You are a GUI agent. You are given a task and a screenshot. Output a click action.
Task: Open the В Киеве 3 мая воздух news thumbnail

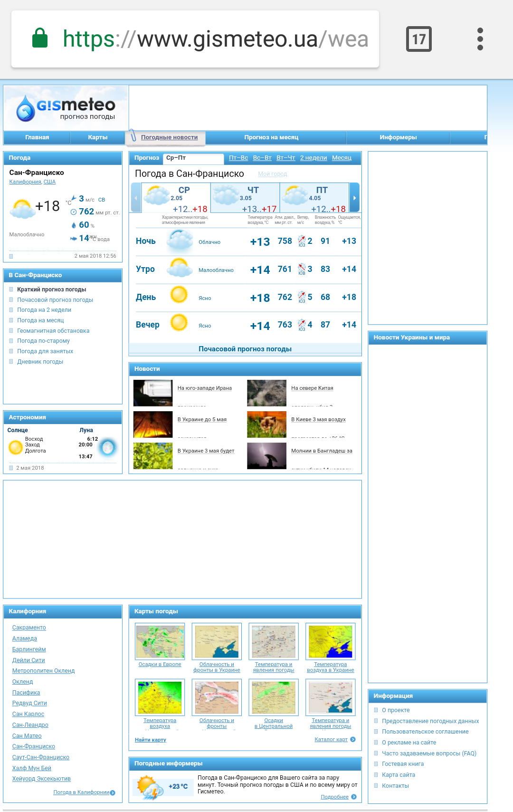266,424
